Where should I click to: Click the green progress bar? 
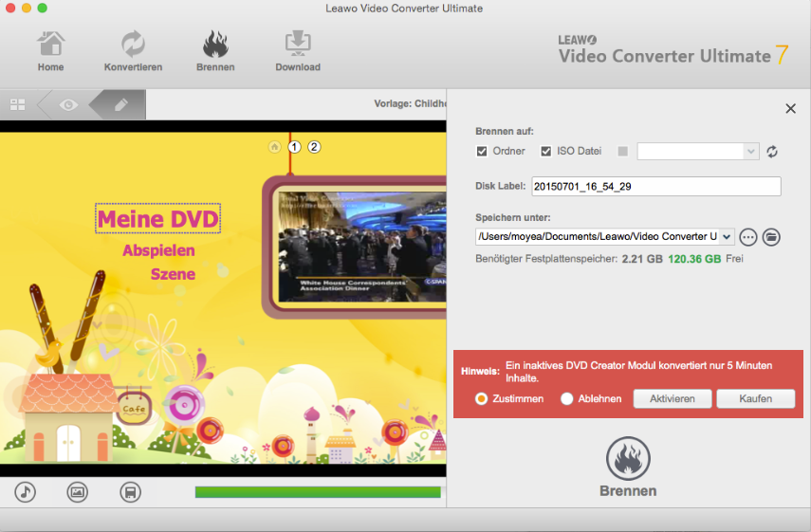tap(318, 492)
